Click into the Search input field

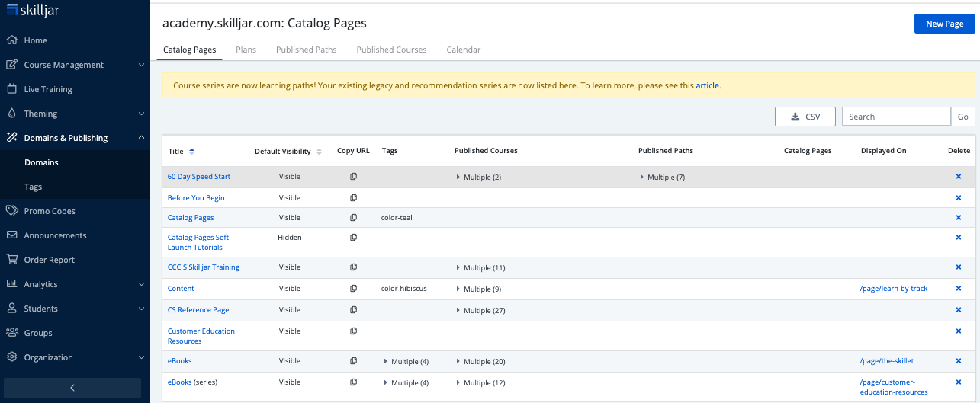coord(896,117)
